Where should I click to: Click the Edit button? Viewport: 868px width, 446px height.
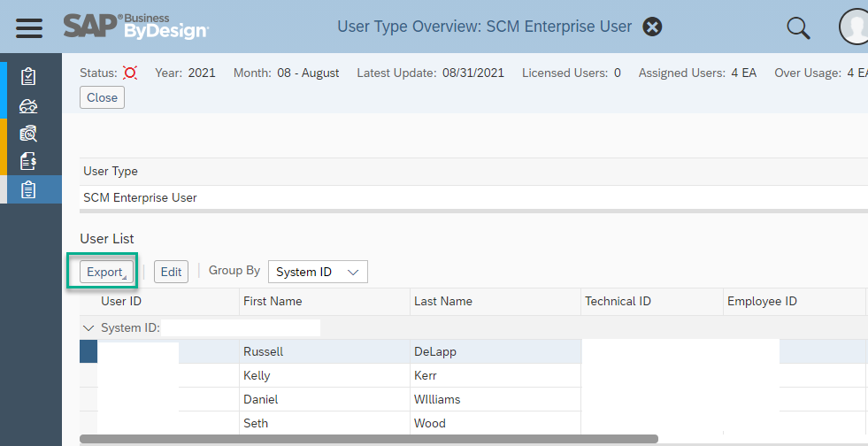[171, 272]
